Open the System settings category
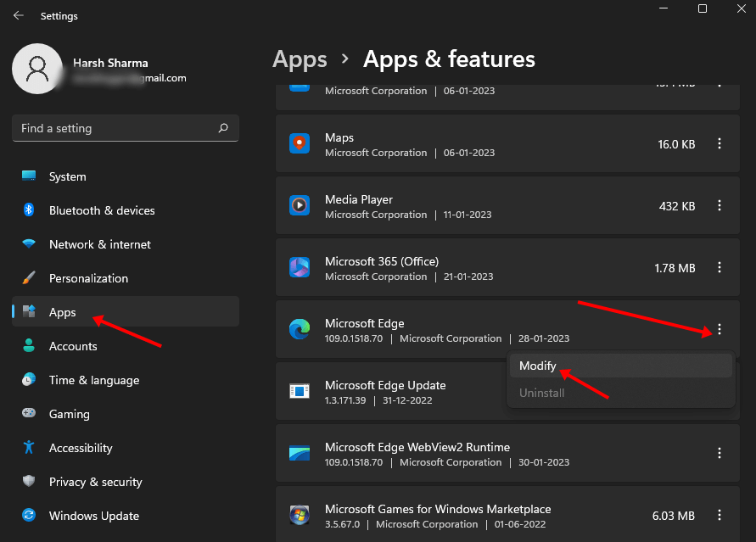756x542 pixels. pyautogui.click(x=67, y=176)
